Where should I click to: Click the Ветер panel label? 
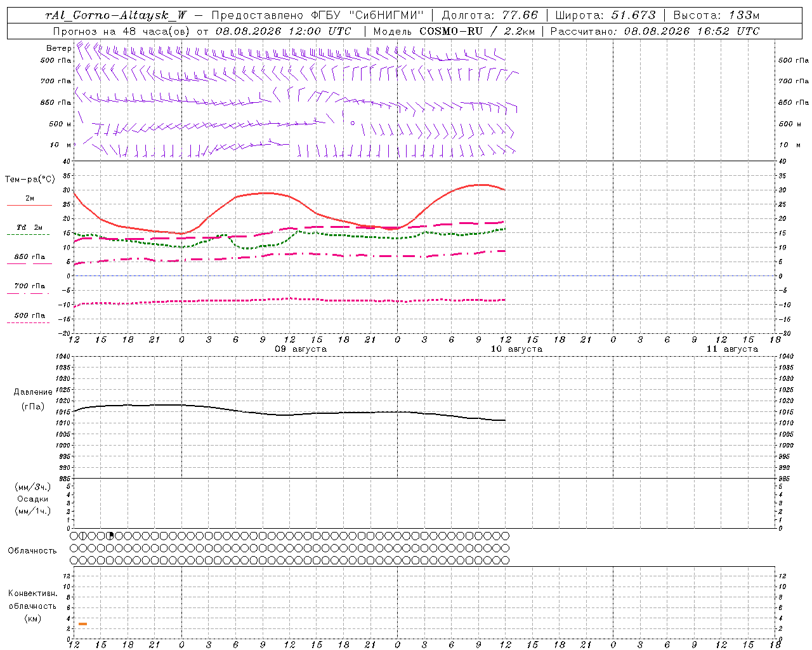(x=58, y=48)
